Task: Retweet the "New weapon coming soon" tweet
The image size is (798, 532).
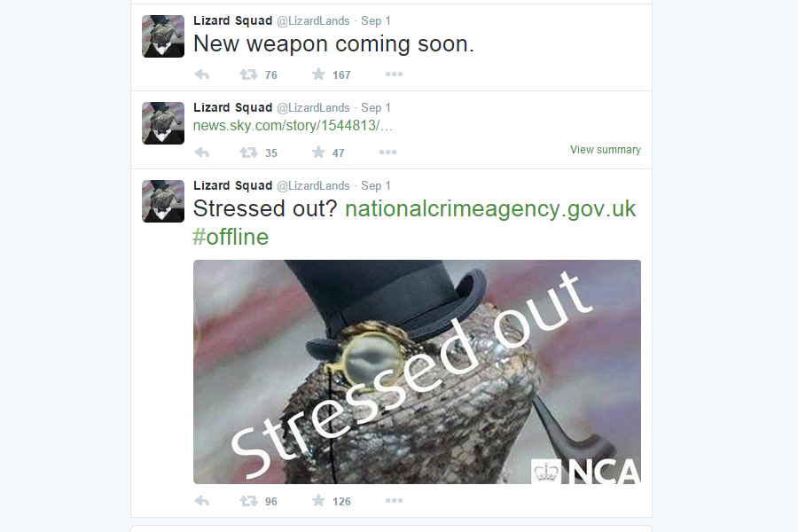Action: [x=249, y=74]
